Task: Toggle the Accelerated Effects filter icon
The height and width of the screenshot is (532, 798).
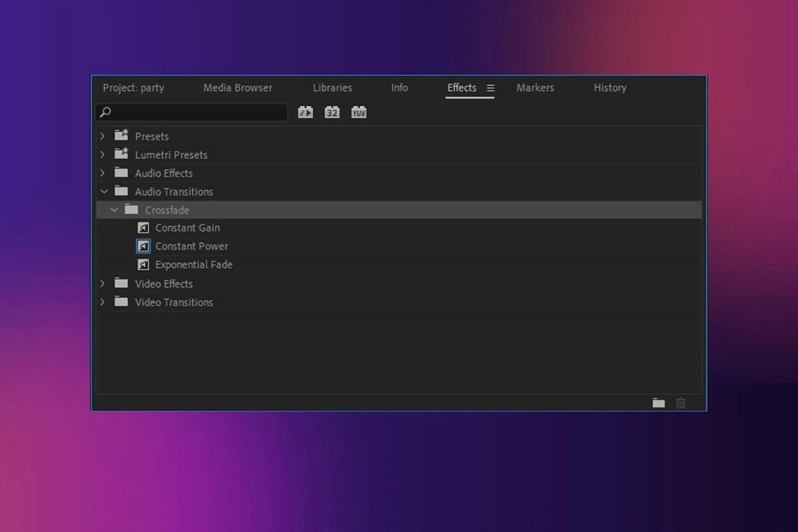Action: click(x=305, y=112)
